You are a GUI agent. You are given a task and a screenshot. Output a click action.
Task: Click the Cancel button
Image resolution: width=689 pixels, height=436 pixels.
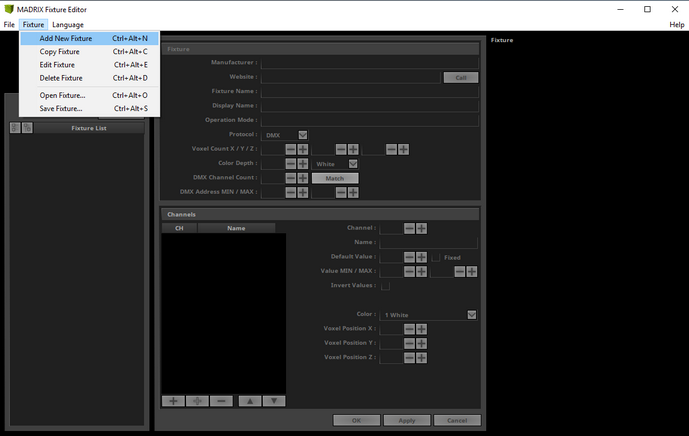[x=457, y=421]
